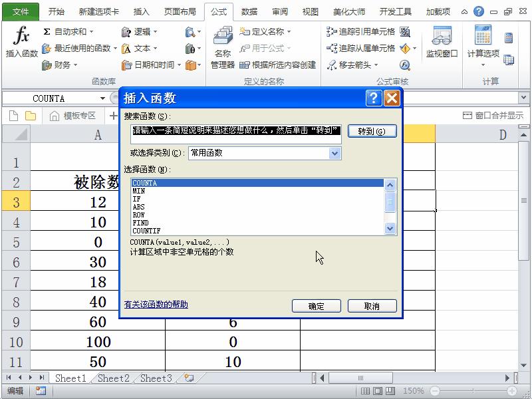Screen dimensions: 532x399
Task: Open the Name Box dropdown arrow
Action: [102, 98]
